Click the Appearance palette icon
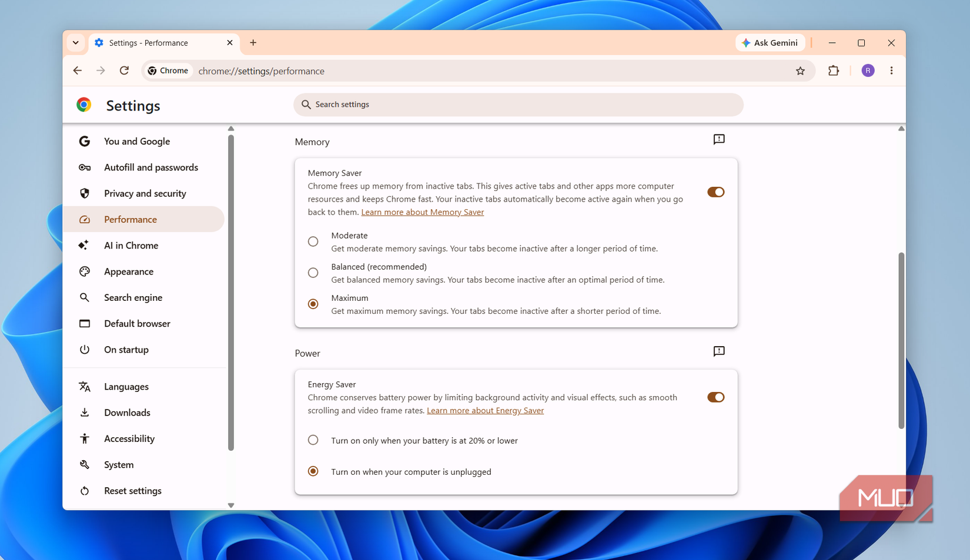Image resolution: width=970 pixels, height=560 pixels. click(85, 271)
